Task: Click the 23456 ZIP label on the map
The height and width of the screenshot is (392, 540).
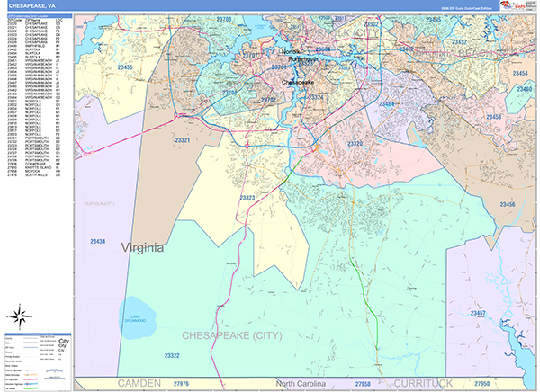Action: 508,204
